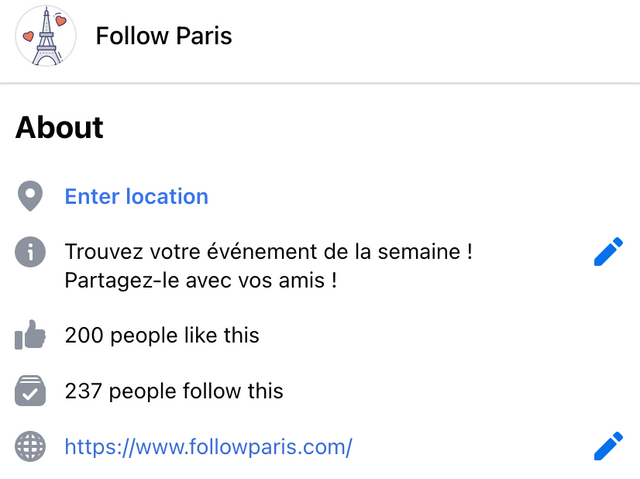Tap the followers checkmark icon
The image size is (640, 479).
point(30,391)
